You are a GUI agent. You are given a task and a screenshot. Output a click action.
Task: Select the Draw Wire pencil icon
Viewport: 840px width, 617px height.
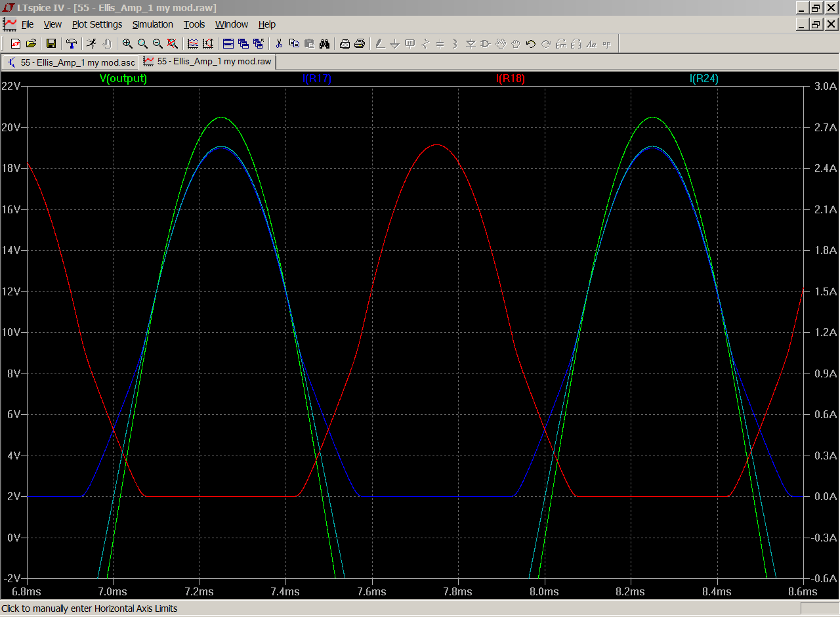tap(379, 43)
